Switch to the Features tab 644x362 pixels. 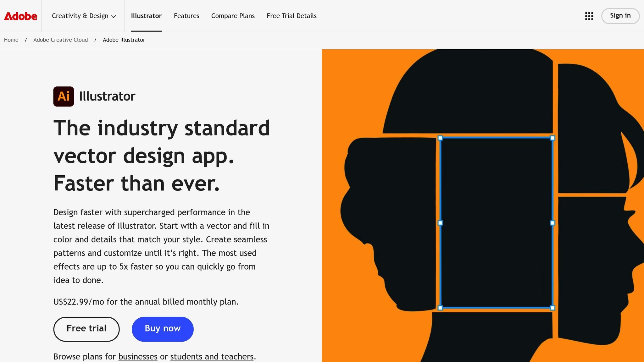[186, 16]
